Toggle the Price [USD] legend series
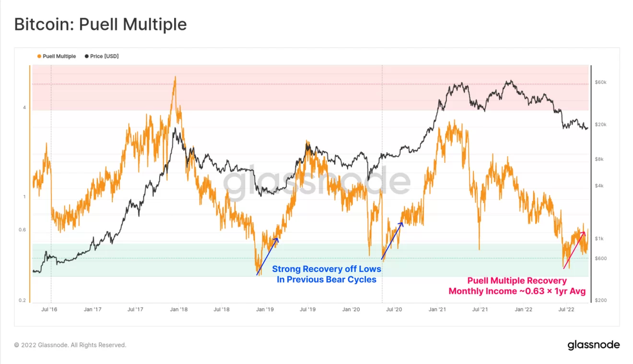633x364 pixels. (104, 57)
